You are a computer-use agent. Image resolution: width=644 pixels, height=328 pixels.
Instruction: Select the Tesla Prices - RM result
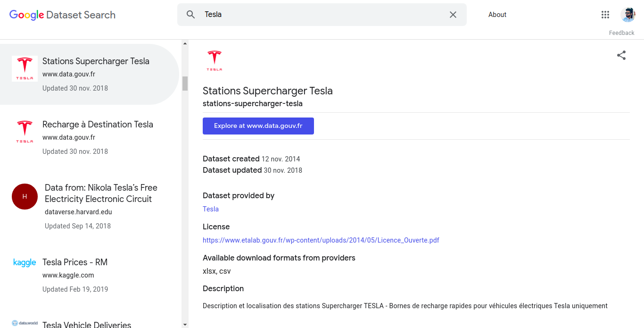tap(90, 275)
